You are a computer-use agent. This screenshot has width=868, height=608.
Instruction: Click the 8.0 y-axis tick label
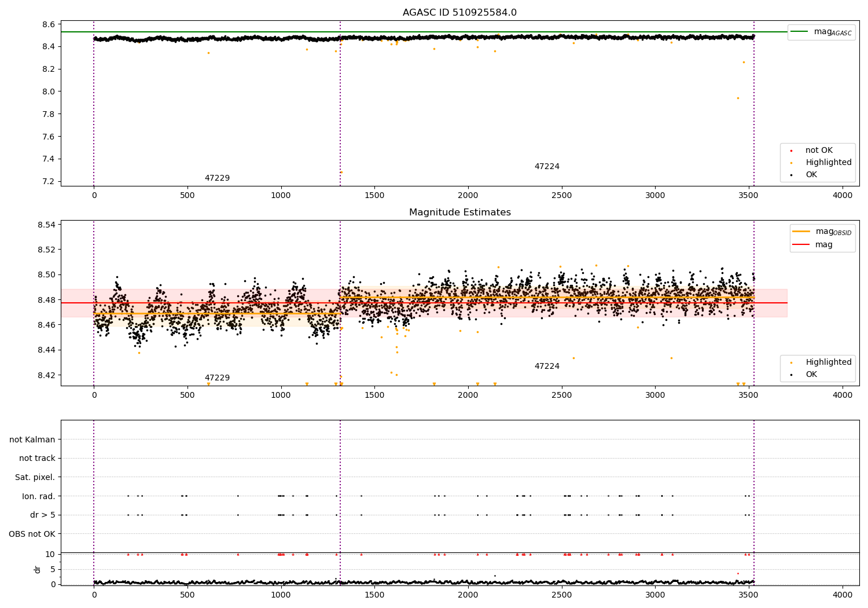tap(49, 91)
